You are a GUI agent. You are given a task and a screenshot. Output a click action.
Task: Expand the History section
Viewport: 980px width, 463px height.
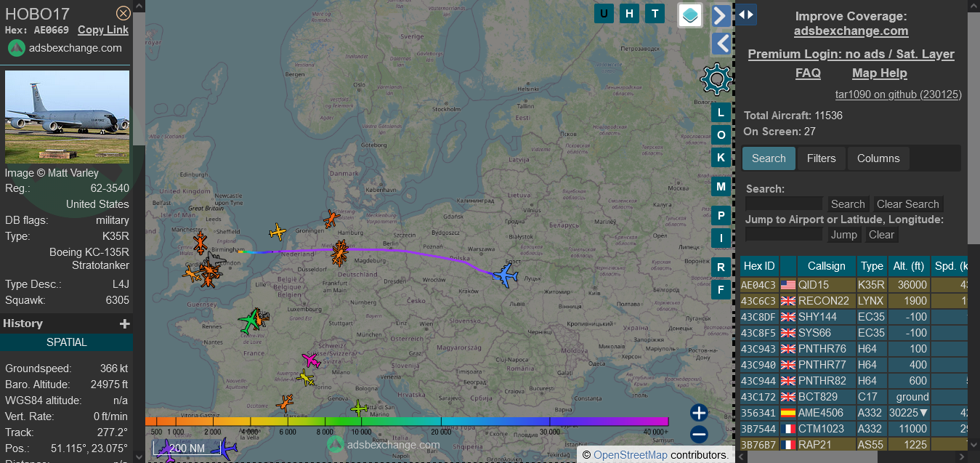pos(125,323)
